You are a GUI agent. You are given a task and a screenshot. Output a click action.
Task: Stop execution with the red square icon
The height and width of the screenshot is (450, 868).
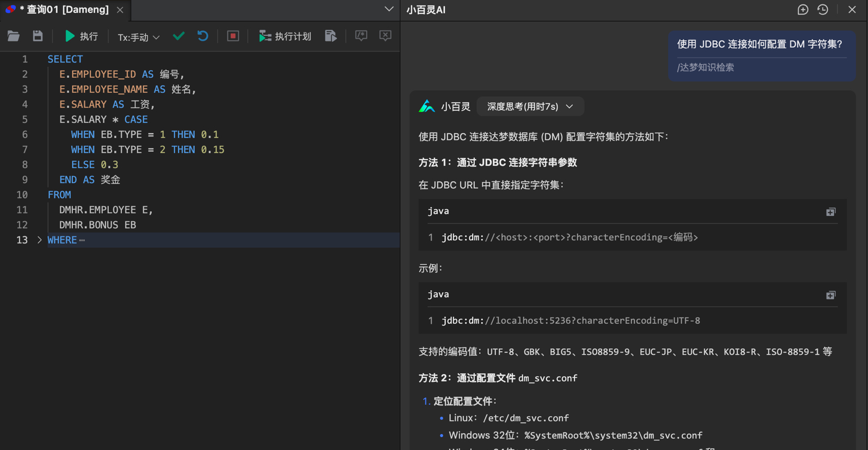click(233, 36)
